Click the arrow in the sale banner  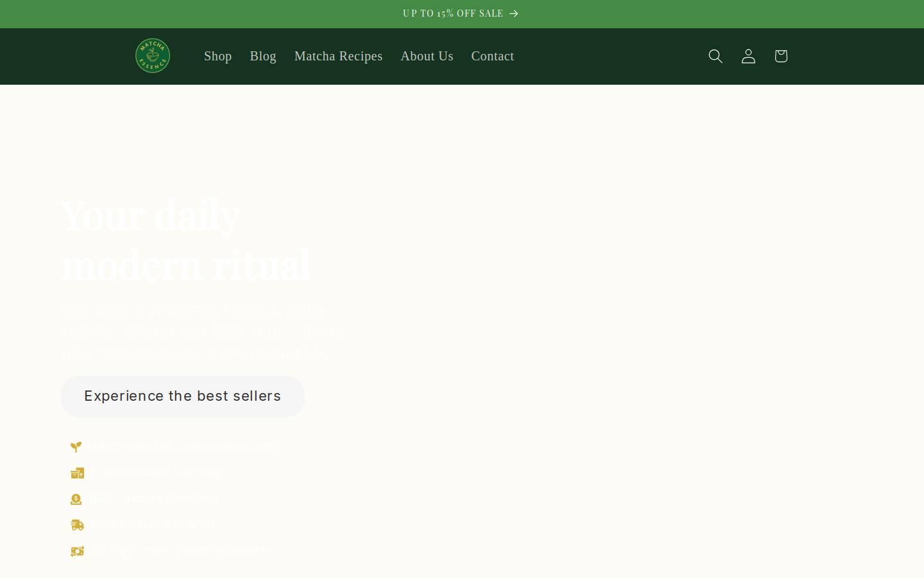click(513, 13)
